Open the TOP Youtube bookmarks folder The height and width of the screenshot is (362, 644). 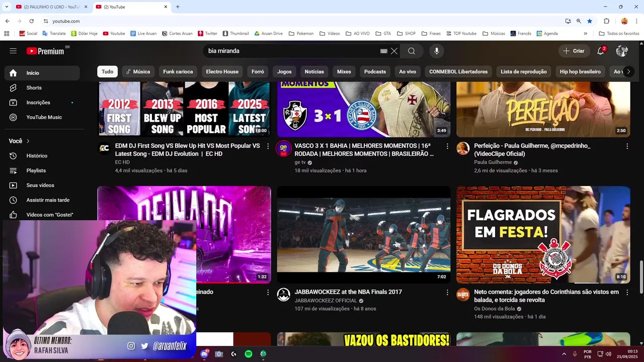[x=460, y=34]
